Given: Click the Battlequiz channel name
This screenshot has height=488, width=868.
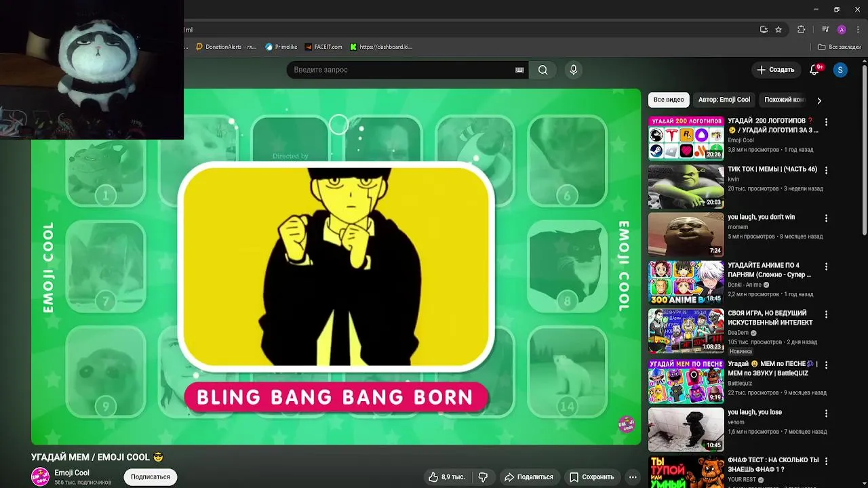Looking at the screenshot, I should pyautogui.click(x=741, y=384).
